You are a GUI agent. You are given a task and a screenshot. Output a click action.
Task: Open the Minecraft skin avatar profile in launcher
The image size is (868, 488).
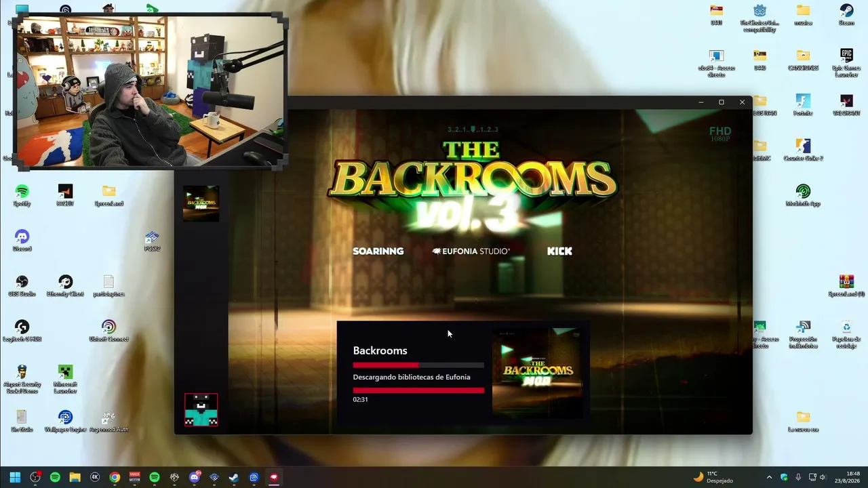[x=201, y=410]
